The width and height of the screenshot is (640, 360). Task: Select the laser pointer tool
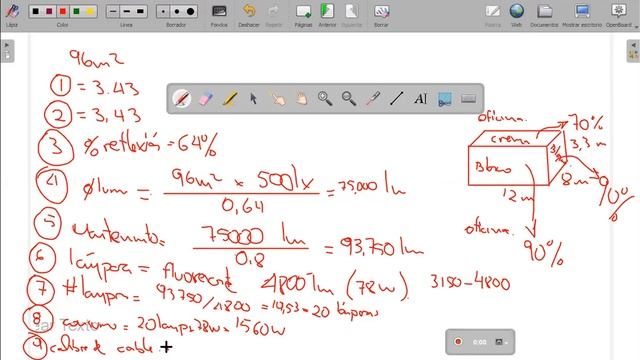point(373,99)
